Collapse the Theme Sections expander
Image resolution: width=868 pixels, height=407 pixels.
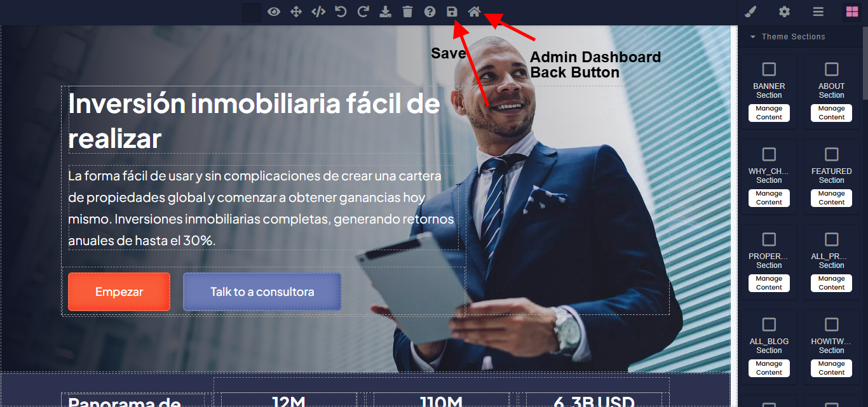click(753, 37)
